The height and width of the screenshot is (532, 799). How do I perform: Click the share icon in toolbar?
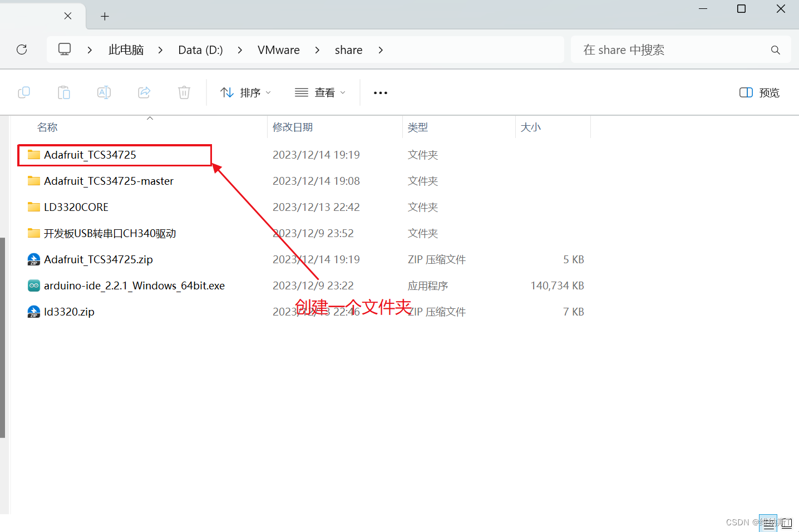click(144, 92)
